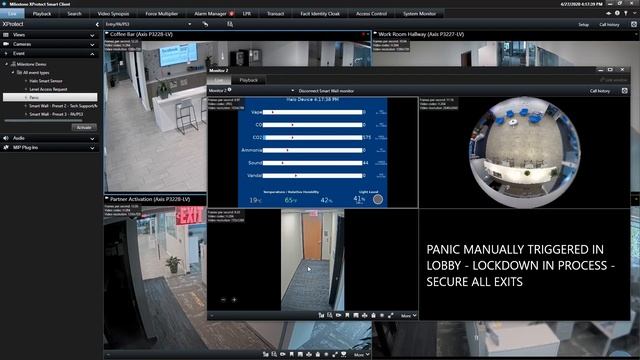The image size is (640, 360).
Task: Click the Activate button
Action: (84, 127)
